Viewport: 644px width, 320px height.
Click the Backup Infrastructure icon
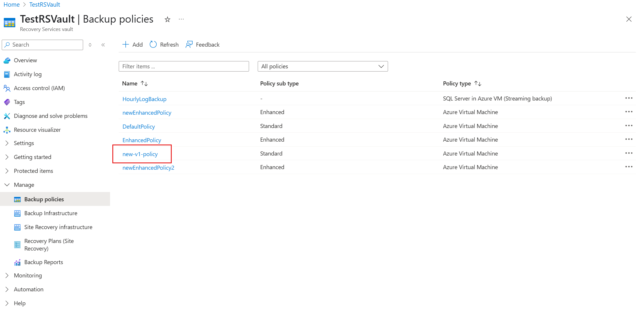(x=17, y=213)
